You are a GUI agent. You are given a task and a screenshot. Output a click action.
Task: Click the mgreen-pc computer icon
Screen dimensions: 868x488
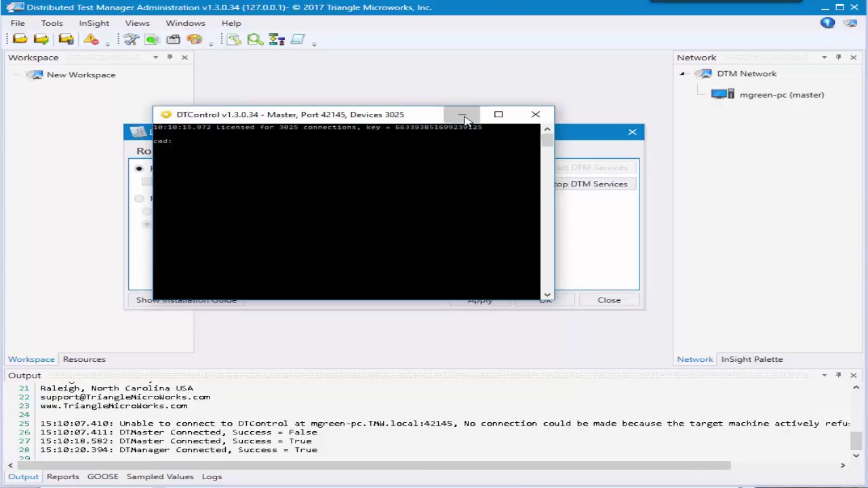pyautogui.click(x=723, y=94)
